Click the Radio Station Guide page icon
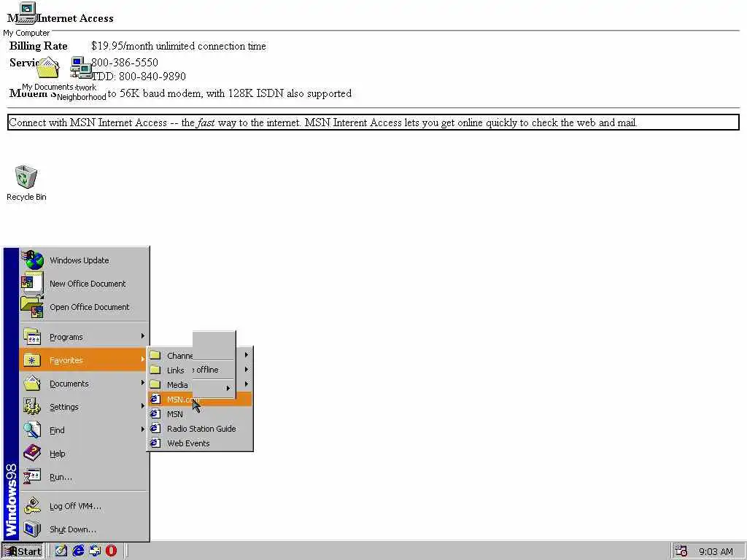Screen dimensions: 747x560 tap(155, 429)
